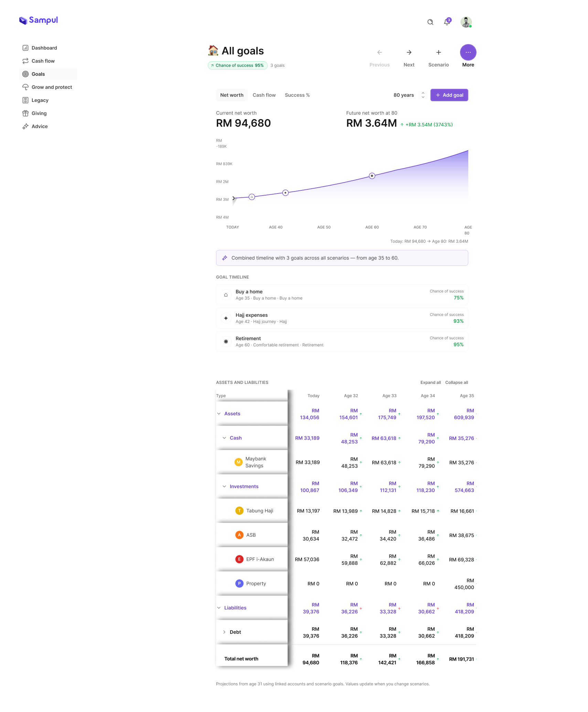Go to Dashboard in sidebar
Image resolution: width=588 pixels, height=712 pixels.
48,48
